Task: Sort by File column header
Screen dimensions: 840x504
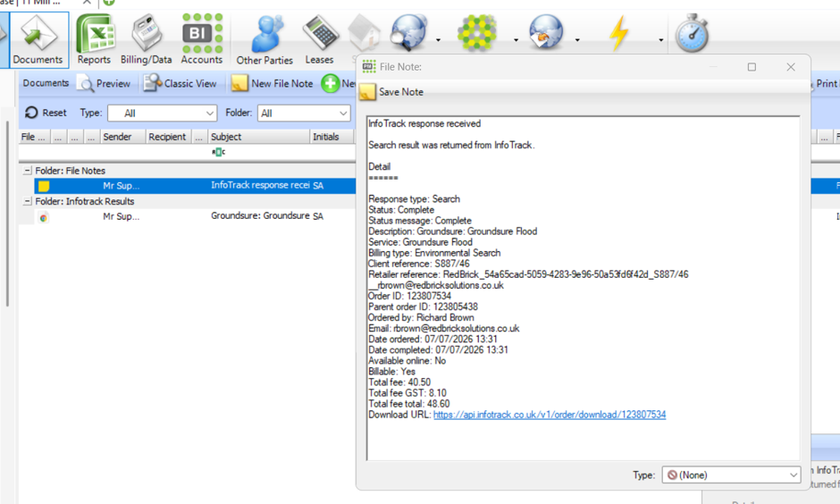Action: [x=34, y=137]
